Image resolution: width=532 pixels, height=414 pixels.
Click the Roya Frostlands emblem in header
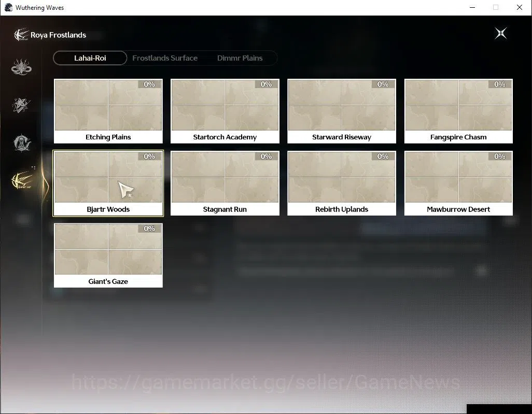click(x=21, y=35)
